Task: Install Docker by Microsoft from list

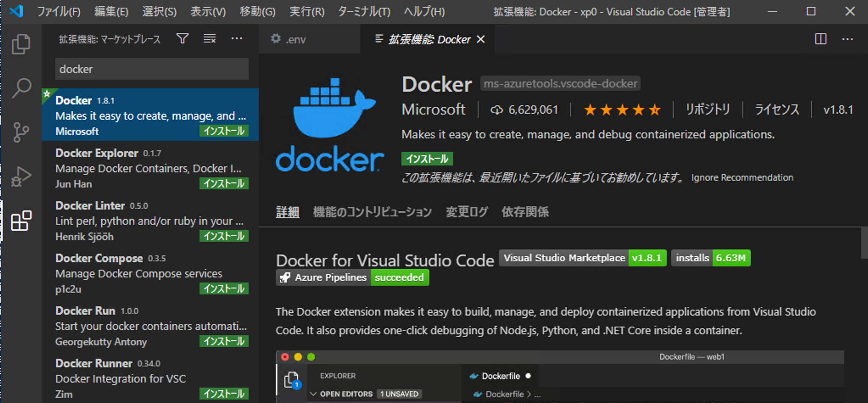Action: 224,131
